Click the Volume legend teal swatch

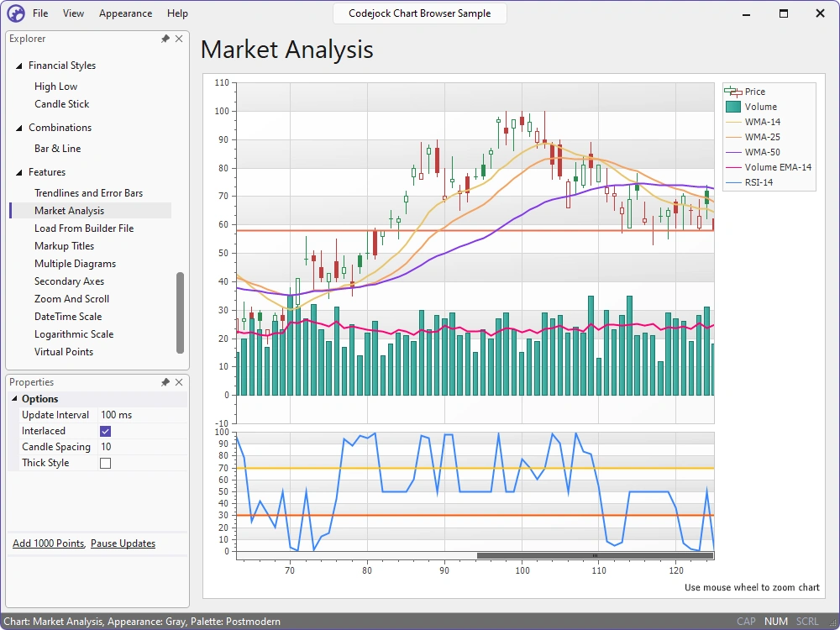pyautogui.click(x=732, y=107)
